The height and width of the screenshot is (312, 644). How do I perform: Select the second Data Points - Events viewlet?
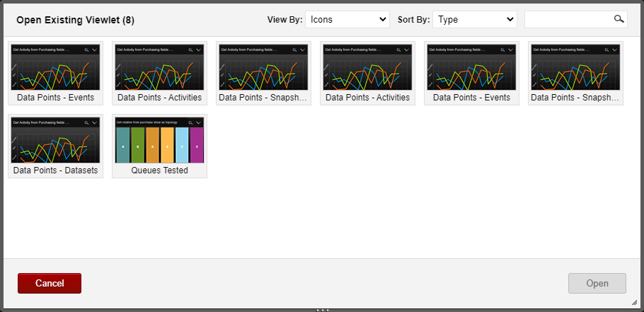[x=471, y=73]
